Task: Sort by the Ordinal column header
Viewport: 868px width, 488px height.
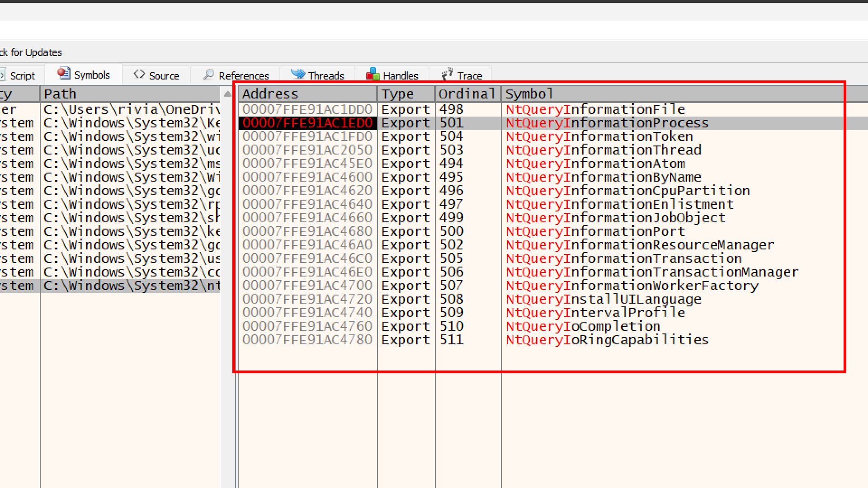Action: (467, 94)
